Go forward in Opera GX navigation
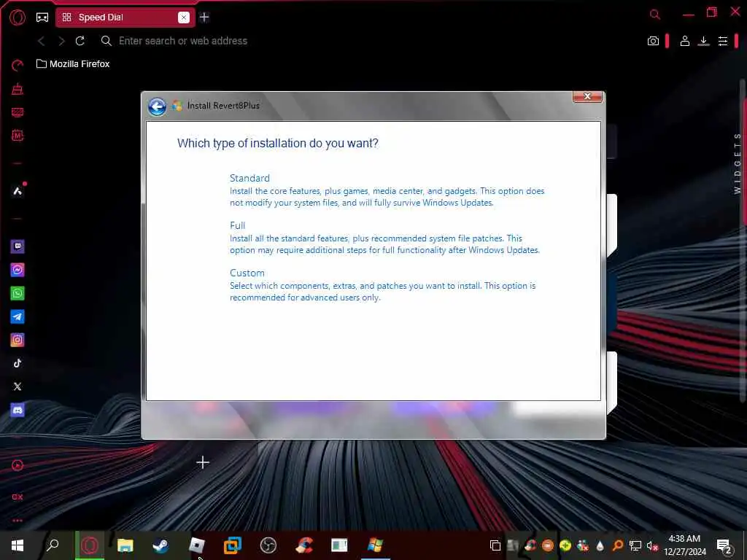The width and height of the screenshot is (747, 560). pyautogui.click(x=61, y=41)
